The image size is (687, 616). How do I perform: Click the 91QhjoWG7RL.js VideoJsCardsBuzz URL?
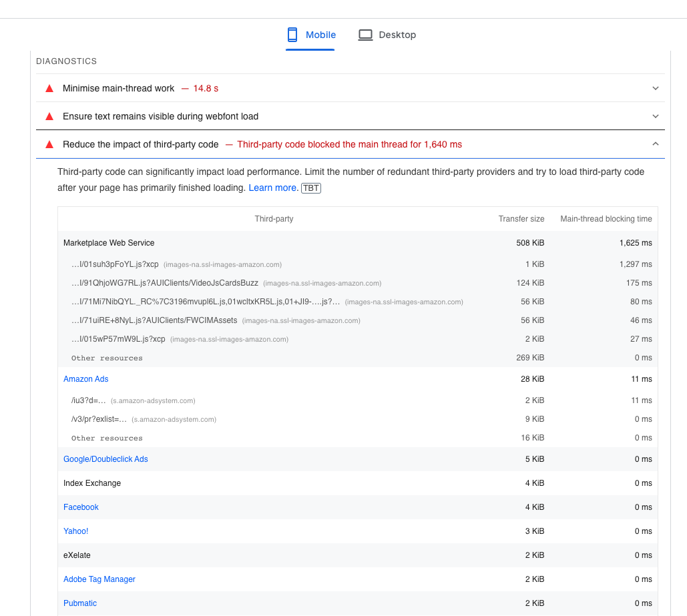pyautogui.click(x=165, y=283)
